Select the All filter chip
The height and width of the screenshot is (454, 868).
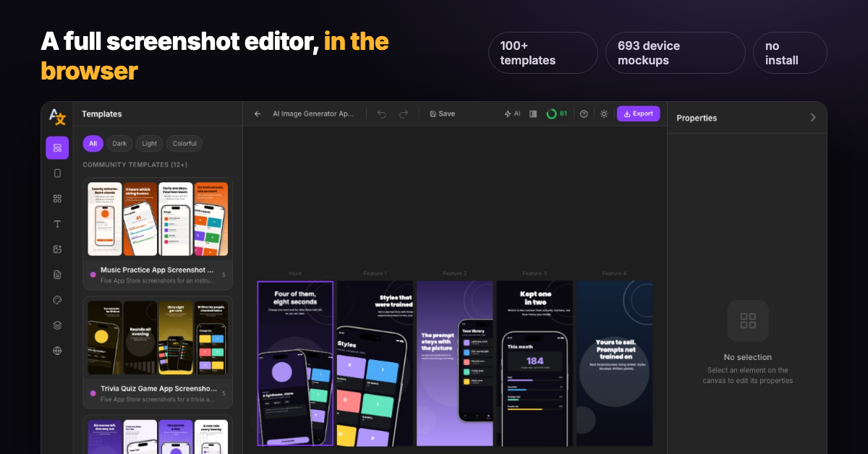pyautogui.click(x=93, y=143)
